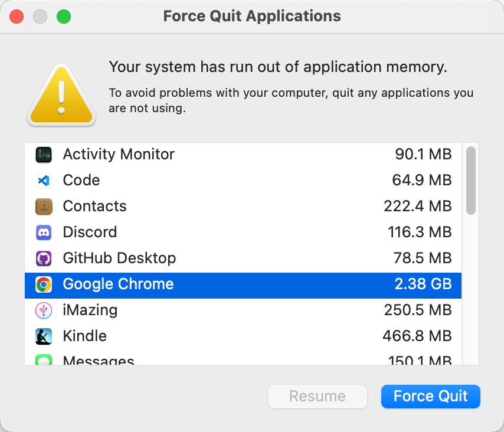Click the Google Chrome icon
This screenshot has width=504, height=432.
44,284
